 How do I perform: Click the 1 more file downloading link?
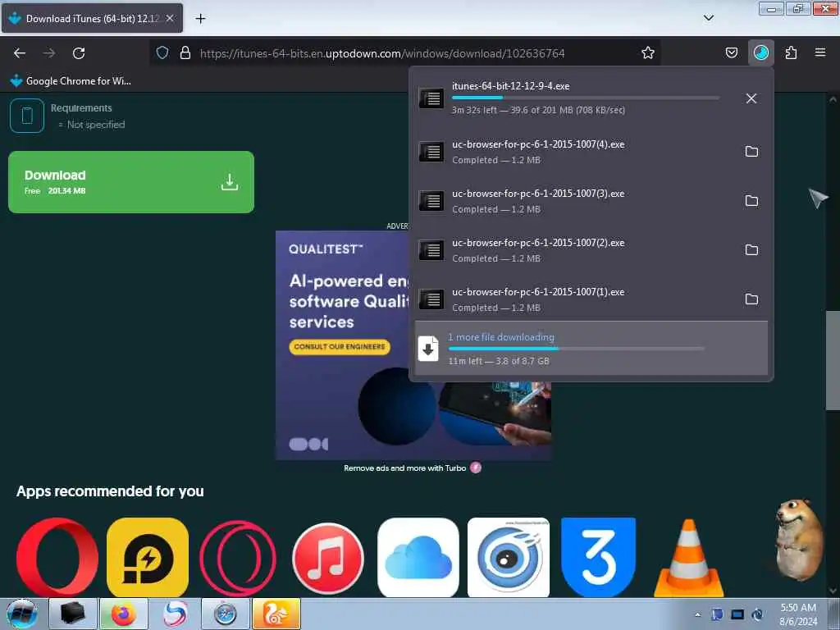tap(501, 337)
